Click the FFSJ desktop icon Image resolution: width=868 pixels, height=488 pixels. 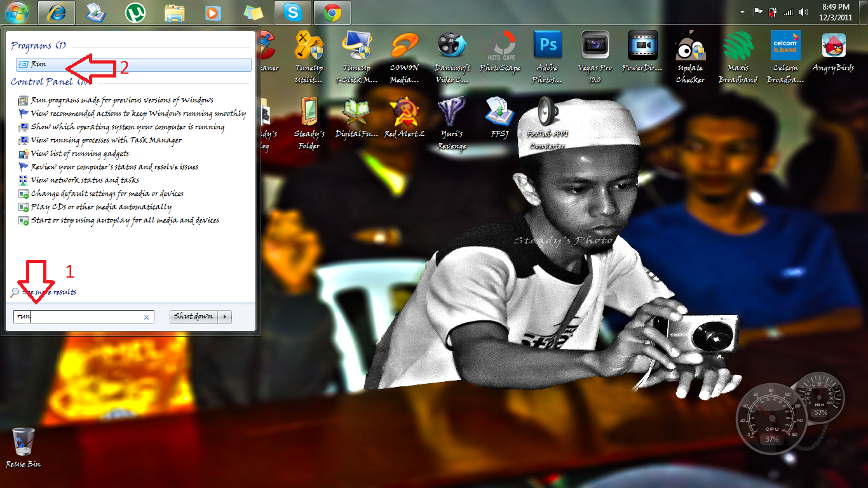pos(500,118)
